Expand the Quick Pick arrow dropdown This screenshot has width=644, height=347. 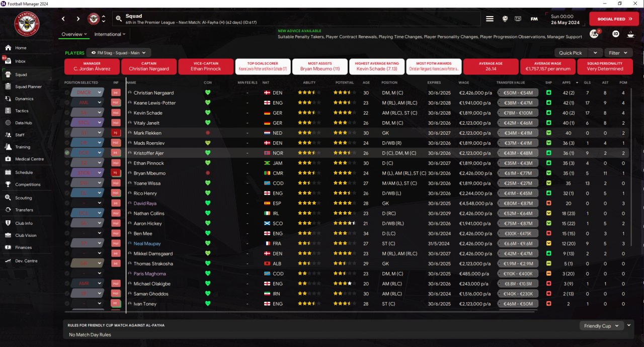[x=595, y=53]
